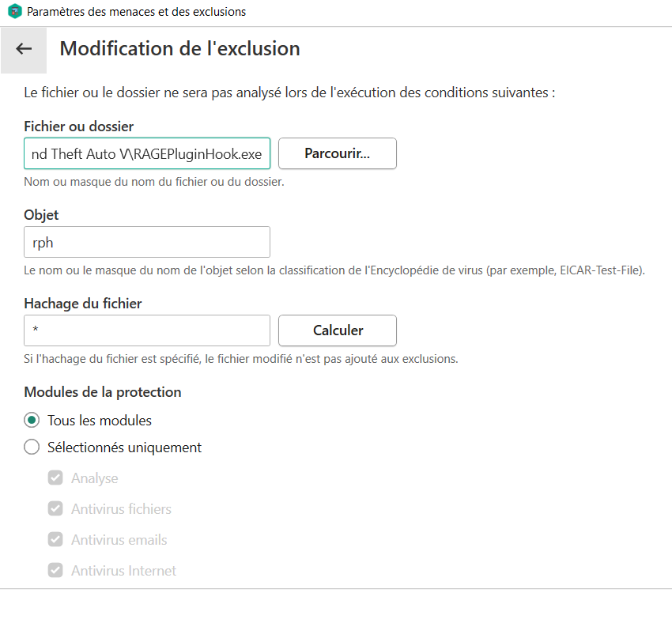The height and width of the screenshot is (623, 672).
Task: Choose the Sélectionnés uniquement radio option
Action: click(x=32, y=447)
